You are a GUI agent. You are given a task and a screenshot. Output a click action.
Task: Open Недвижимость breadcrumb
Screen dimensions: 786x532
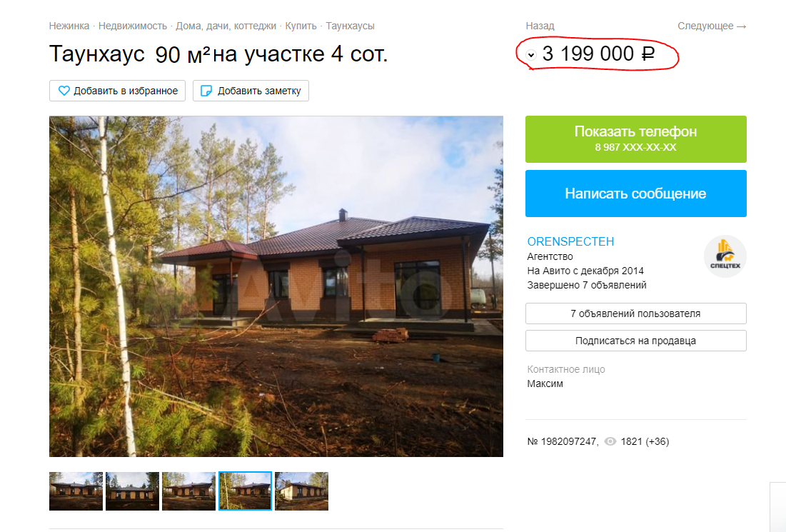tap(132, 26)
